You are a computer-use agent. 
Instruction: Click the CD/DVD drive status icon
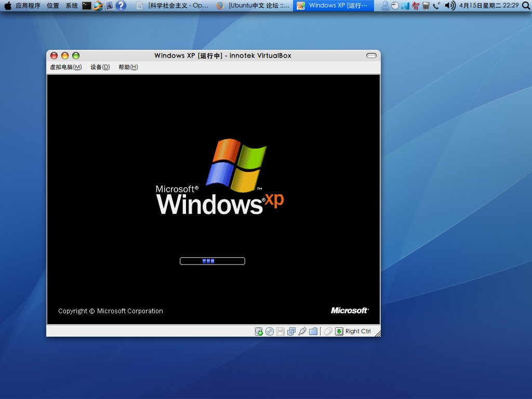[x=270, y=331]
